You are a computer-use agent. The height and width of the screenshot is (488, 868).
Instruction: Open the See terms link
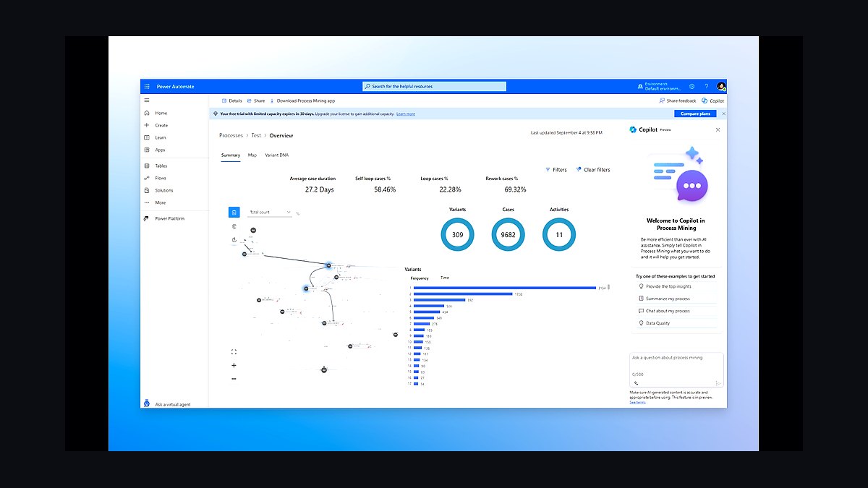click(637, 402)
